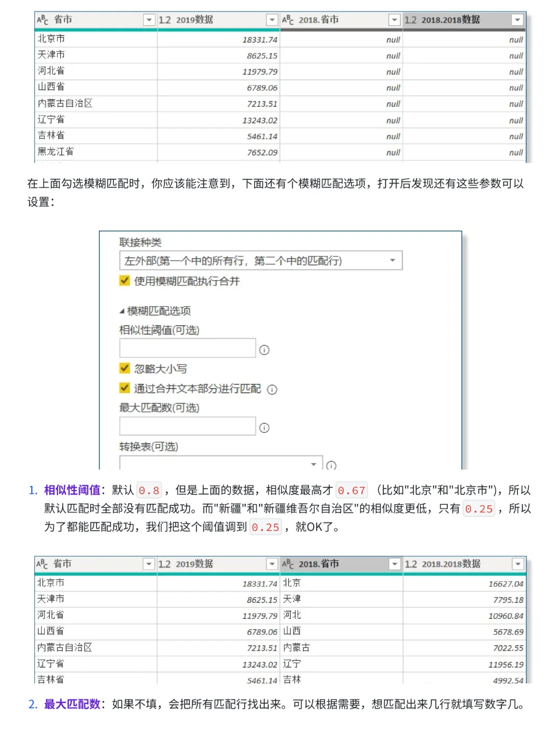Viewport: 560px width, 747px height.
Task: Click the 0.8 inline code value
Action: click(x=149, y=490)
